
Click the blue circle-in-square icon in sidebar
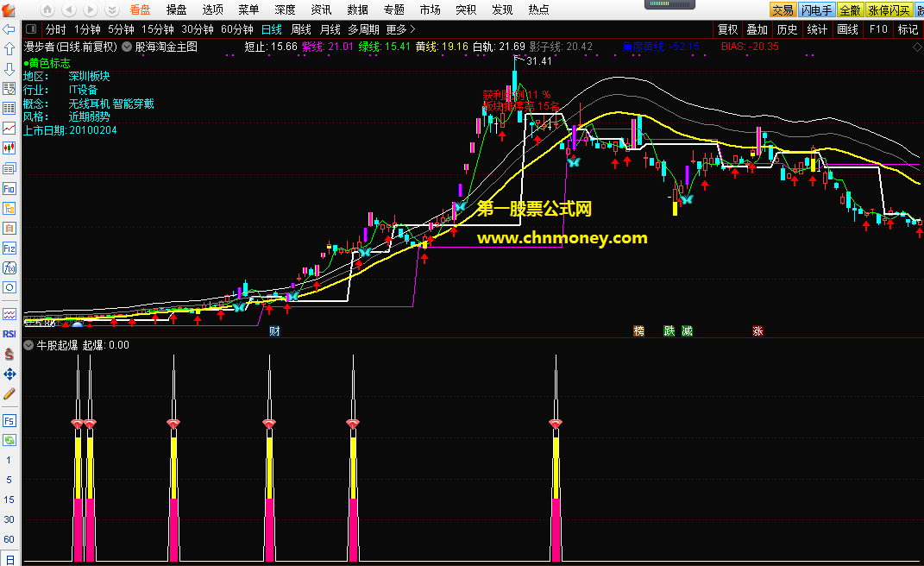tap(9, 287)
